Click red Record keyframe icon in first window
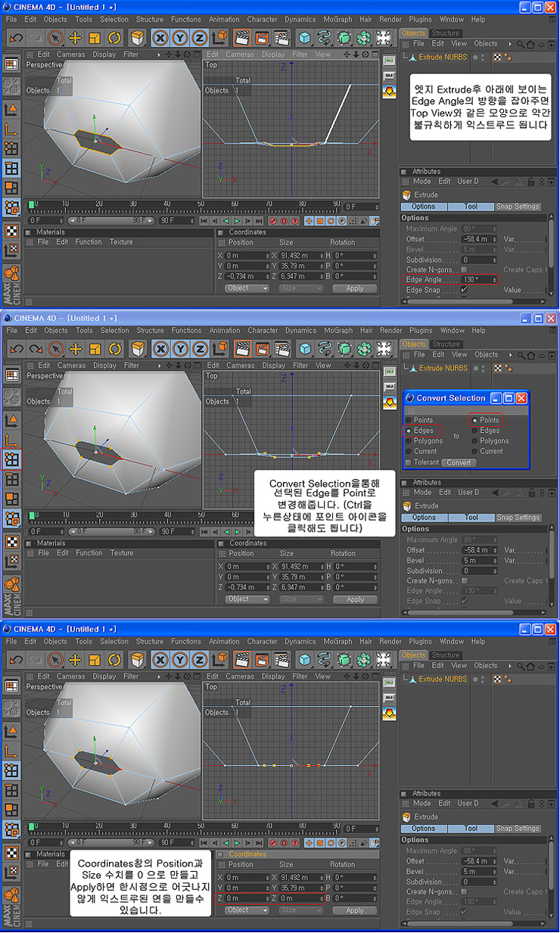Viewport: 560px width, 933px height. point(273,220)
